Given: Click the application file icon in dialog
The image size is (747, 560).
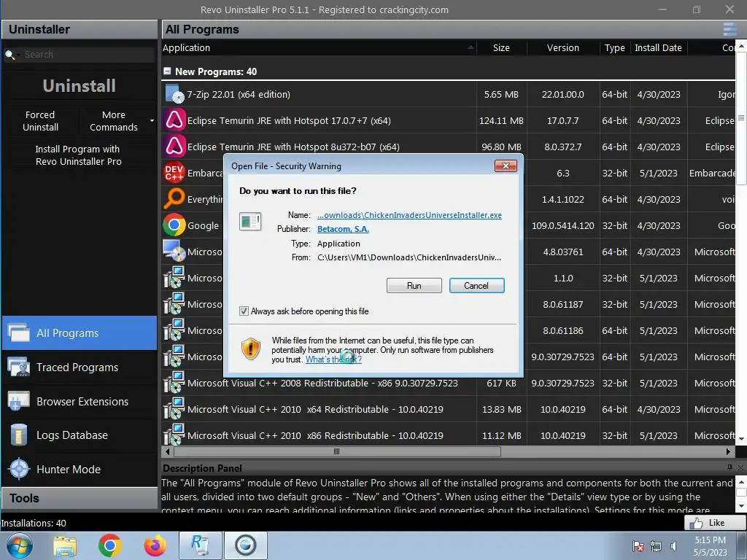Looking at the screenshot, I should click(x=251, y=222).
